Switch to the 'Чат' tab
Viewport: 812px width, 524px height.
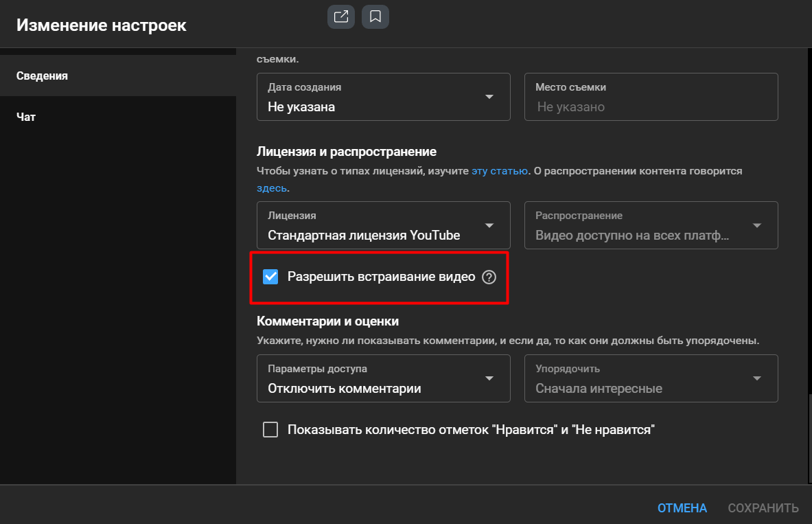[26, 117]
